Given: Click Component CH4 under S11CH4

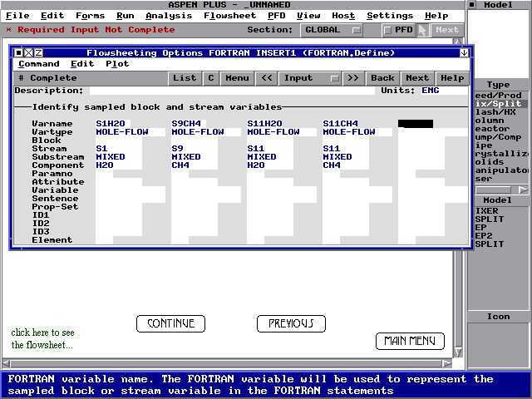Looking at the screenshot, I should pos(346,165).
